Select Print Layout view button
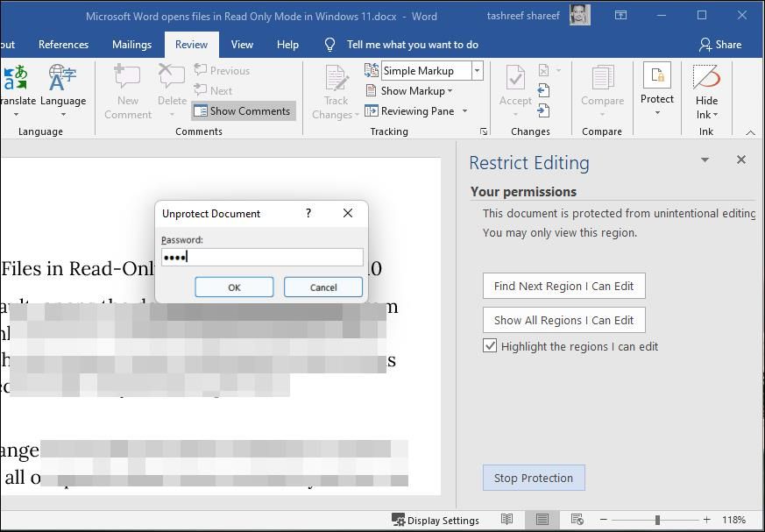This screenshot has height=532, width=765. (542, 520)
